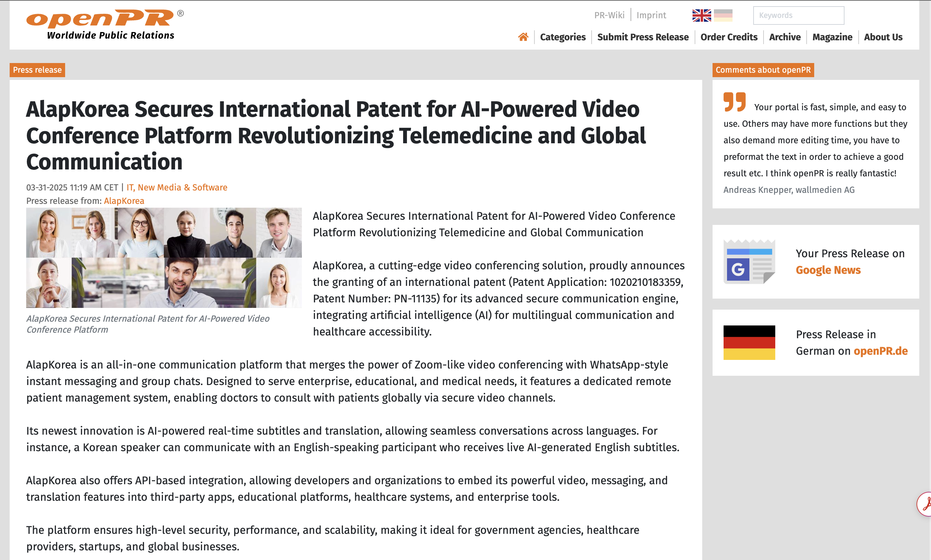Click the large German flag image
This screenshot has height=560, width=931.
click(x=749, y=342)
